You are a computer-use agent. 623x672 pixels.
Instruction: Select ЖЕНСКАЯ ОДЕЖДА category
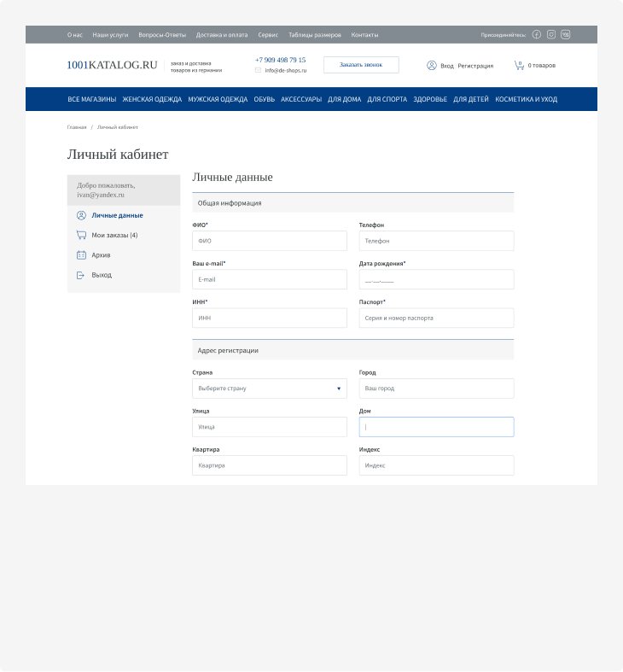[x=152, y=99]
